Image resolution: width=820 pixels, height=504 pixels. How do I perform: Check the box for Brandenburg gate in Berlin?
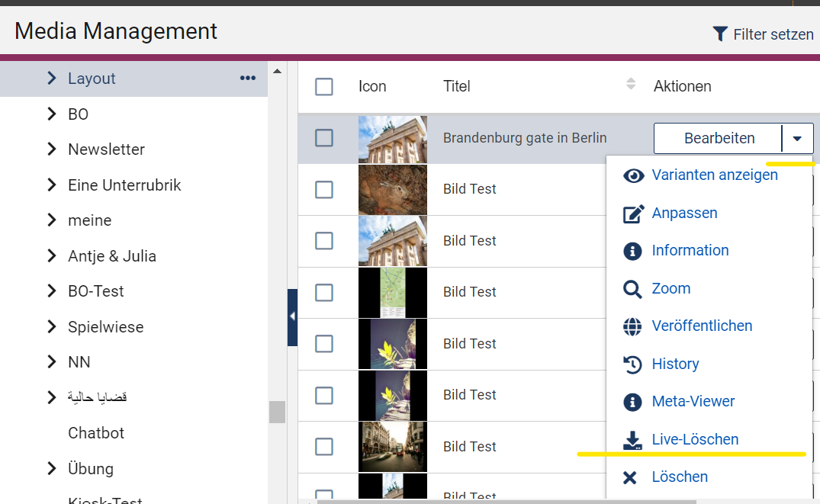[324, 138]
